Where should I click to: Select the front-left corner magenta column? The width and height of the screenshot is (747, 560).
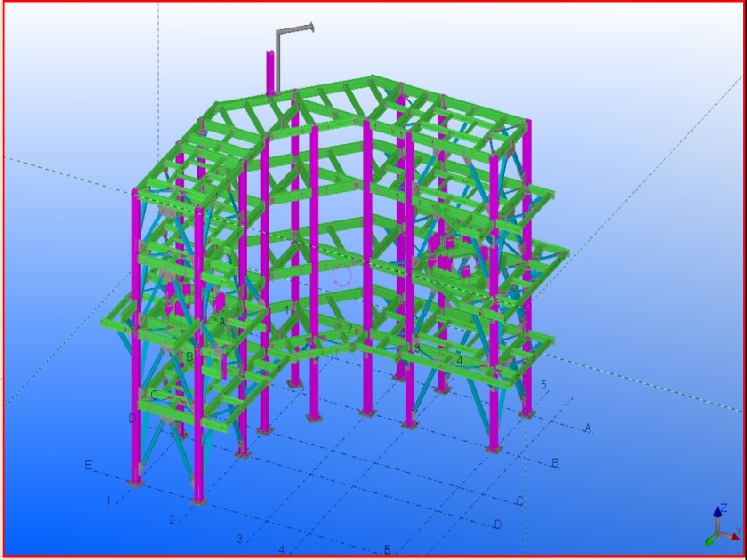(x=136, y=338)
